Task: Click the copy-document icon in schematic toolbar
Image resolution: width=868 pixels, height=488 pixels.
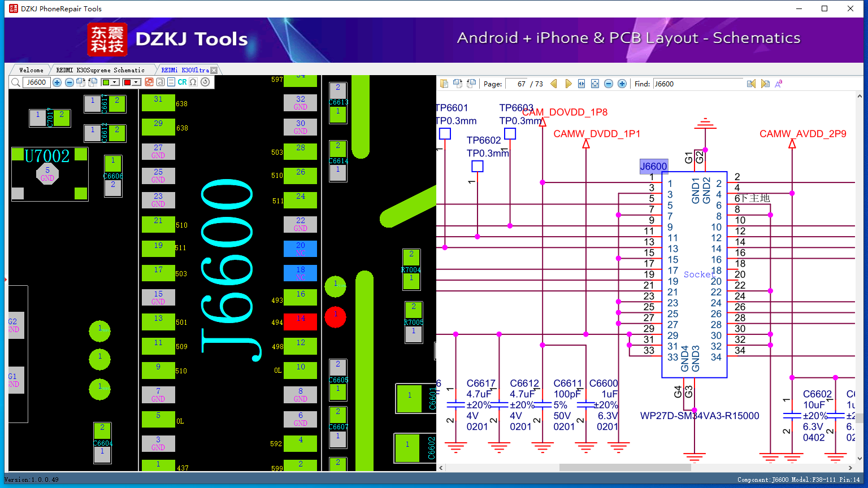Action: (x=444, y=84)
